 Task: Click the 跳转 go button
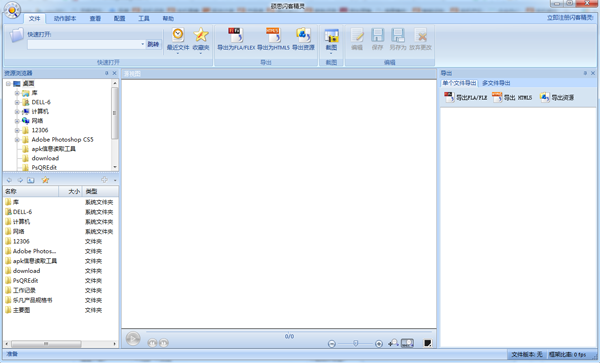tap(153, 44)
